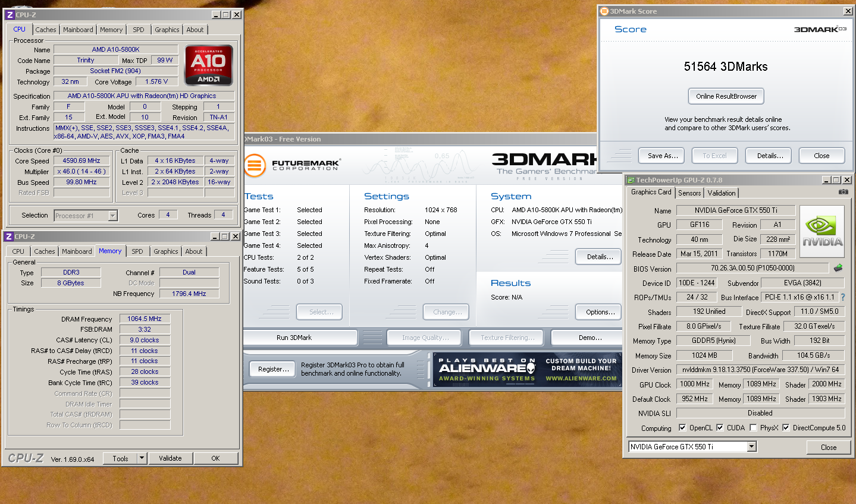Click Details button in 3DMark Score window
Viewport: 856px width, 504px height.
click(769, 156)
